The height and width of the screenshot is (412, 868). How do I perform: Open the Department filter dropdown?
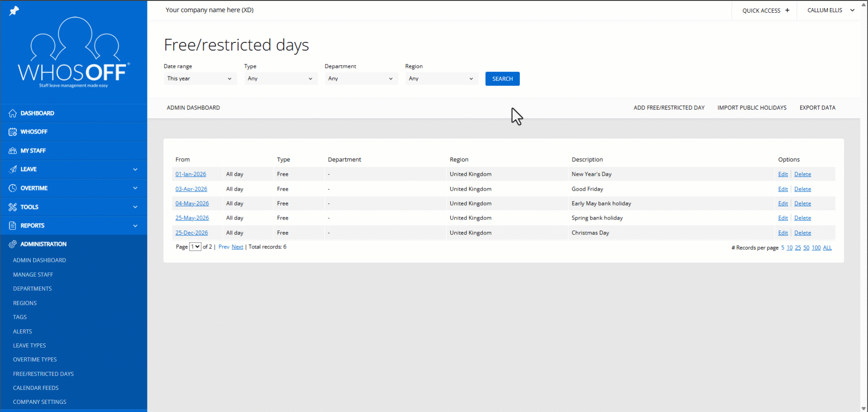[x=361, y=79]
